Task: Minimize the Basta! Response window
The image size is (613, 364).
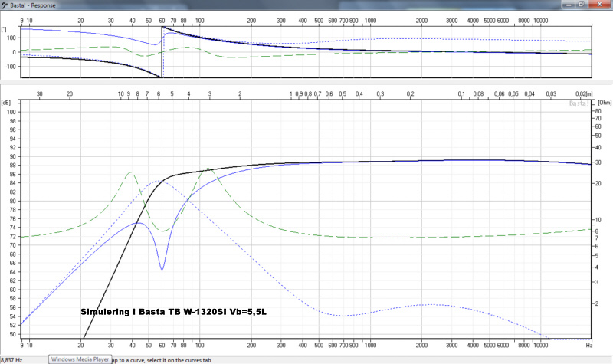Action: pyautogui.click(x=569, y=5)
